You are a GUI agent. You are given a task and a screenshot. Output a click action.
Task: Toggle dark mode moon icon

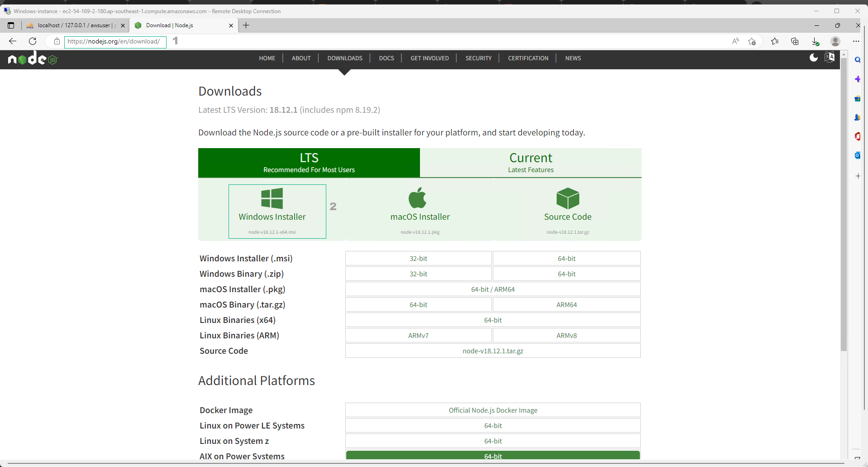[814, 58]
